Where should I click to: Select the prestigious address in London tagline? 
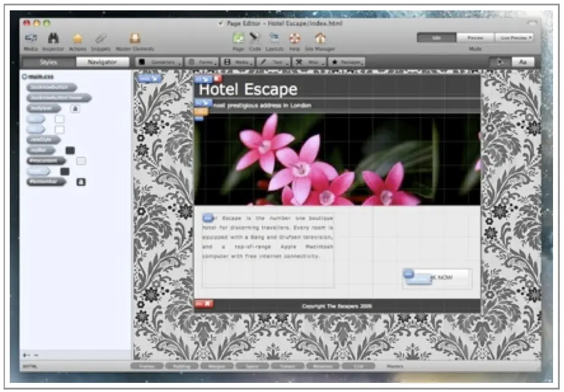pyautogui.click(x=262, y=105)
